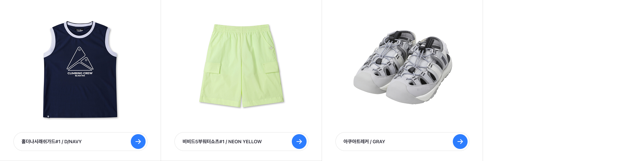Click the left cargo pocket on the shorts
644x161 pixels.
coord(212,69)
